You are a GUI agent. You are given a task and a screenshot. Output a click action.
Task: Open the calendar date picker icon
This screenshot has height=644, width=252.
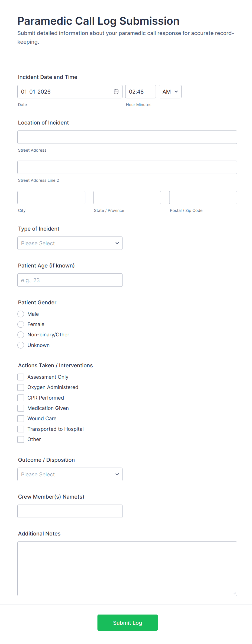pos(116,92)
